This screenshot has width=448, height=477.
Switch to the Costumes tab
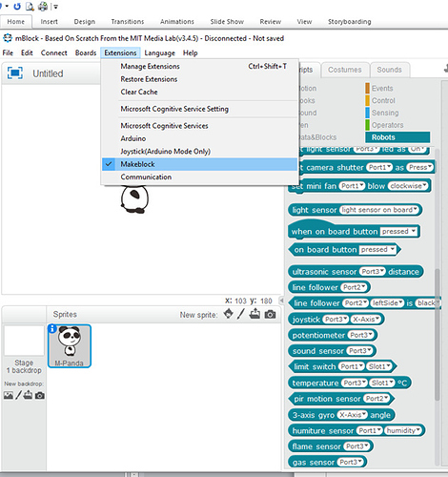click(345, 70)
